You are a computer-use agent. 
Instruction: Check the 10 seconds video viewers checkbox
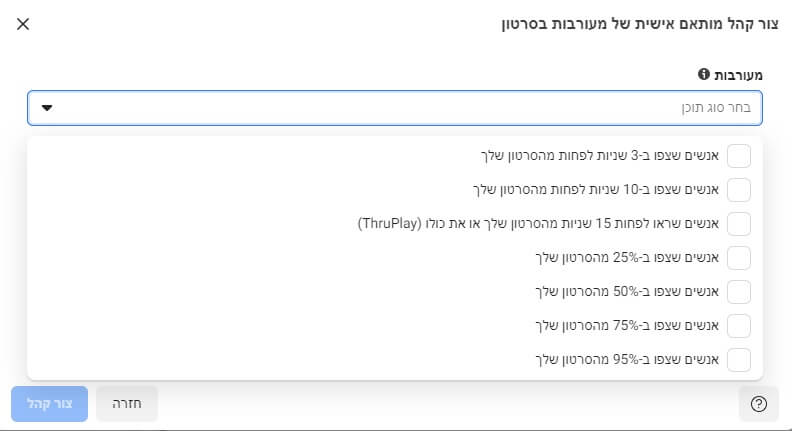(738, 190)
